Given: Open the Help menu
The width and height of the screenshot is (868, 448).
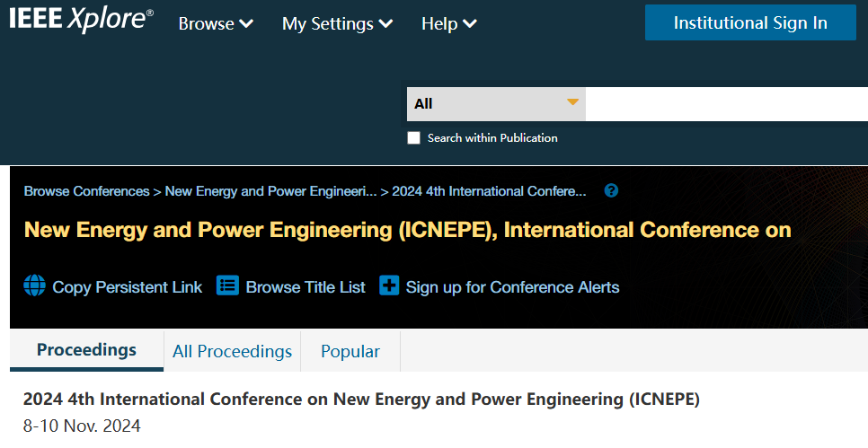Looking at the screenshot, I should click(x=449, y=23).
